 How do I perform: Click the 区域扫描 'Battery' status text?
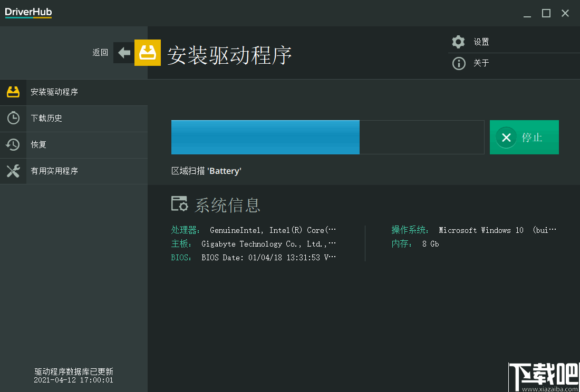pyautogui.click(x=206, y=170)
